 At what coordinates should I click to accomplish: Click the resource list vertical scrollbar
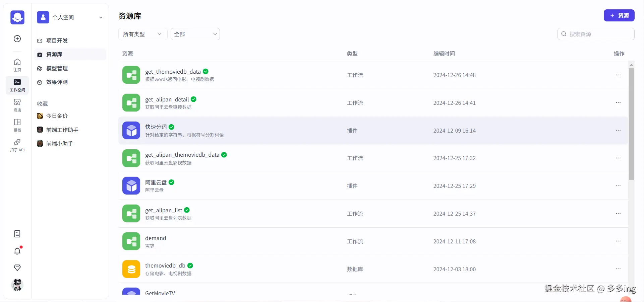click(x=631, y=124)
